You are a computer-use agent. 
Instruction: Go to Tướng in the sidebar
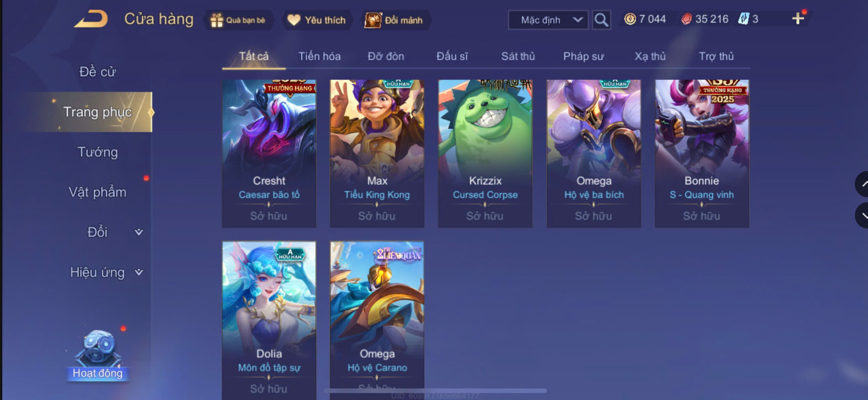[x=97, y=152]
